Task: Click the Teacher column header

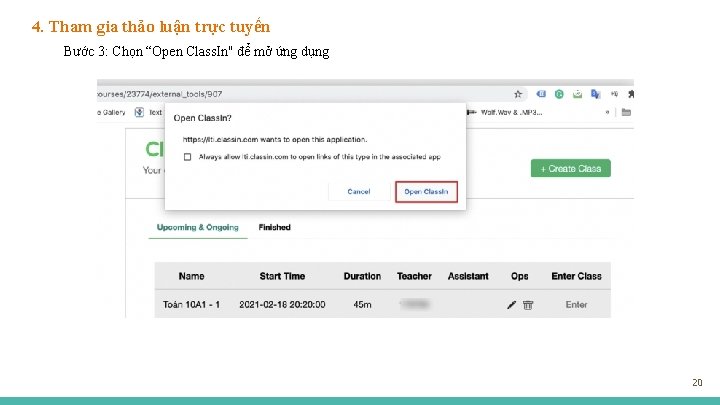Action: [414, 276]
